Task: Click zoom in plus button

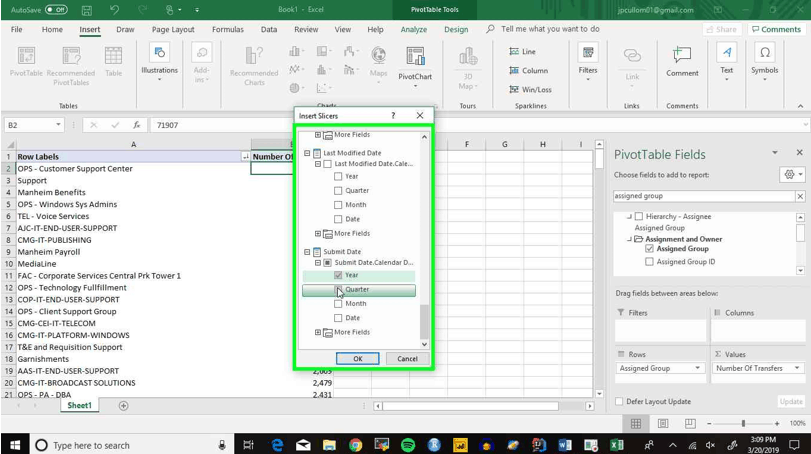Action: pyautogui.click(x=777, y=423)
